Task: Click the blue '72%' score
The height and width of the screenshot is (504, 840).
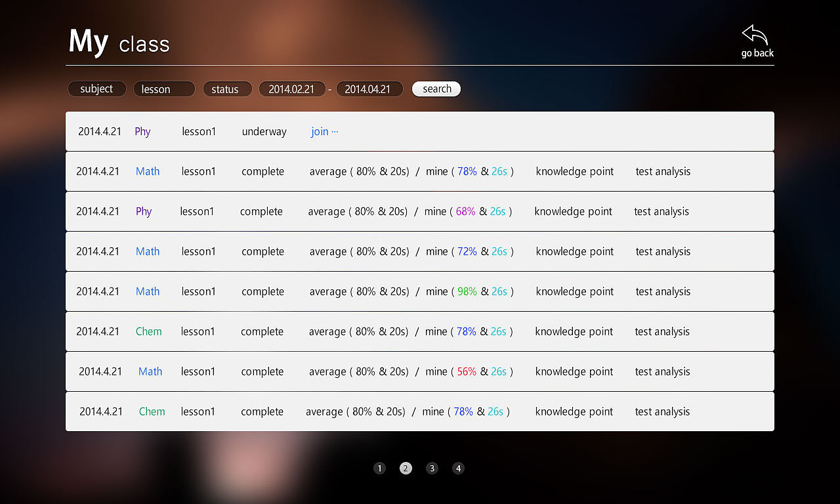Action: 467,251
